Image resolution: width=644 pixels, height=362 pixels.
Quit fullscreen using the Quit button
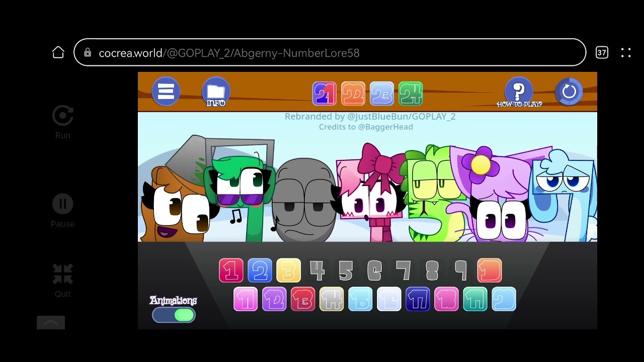[x=63, y=281]
